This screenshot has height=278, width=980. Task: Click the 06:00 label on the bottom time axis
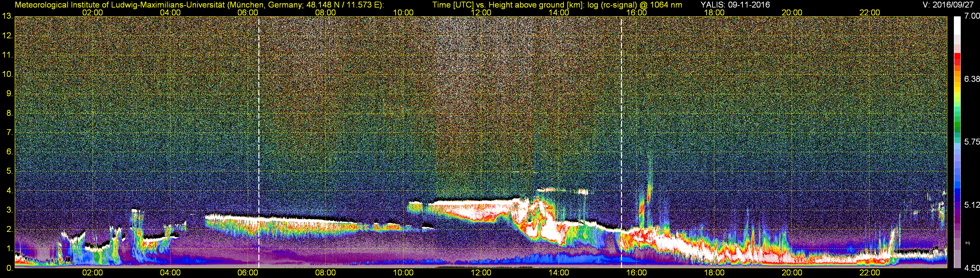(x=248, y=273)
